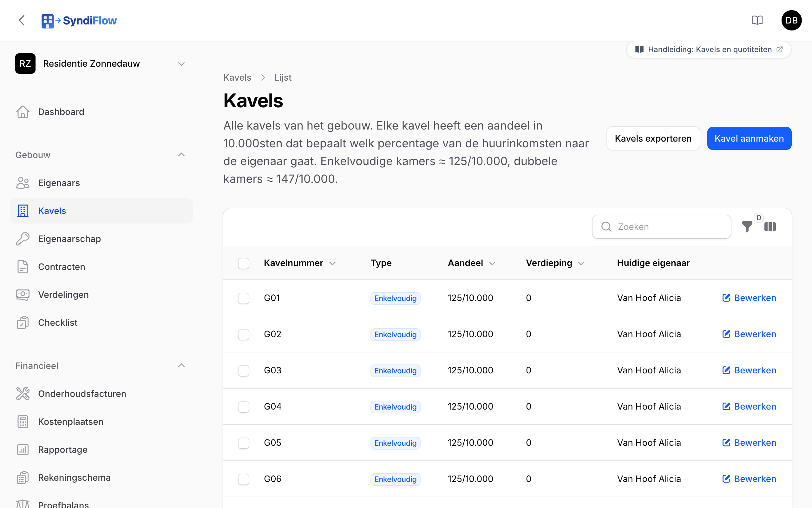Select the checkbox for kavel G03
The width and height of the screenshot is (812, 508).
244,371
